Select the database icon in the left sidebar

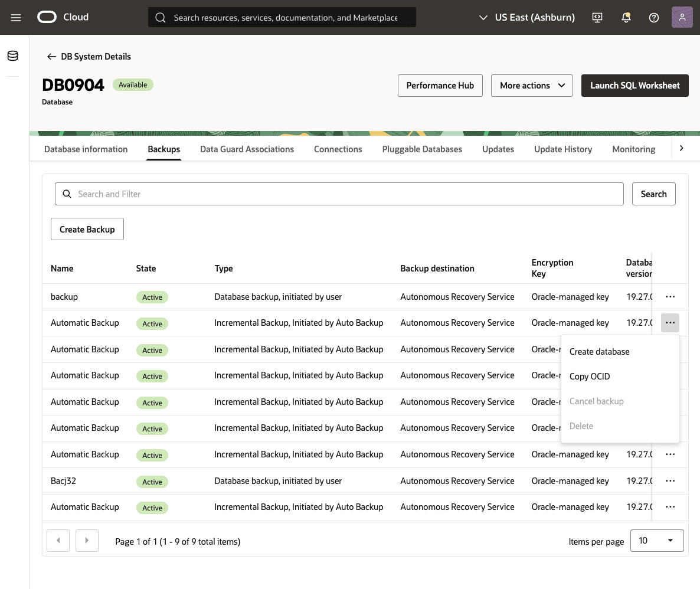[12, 55]
